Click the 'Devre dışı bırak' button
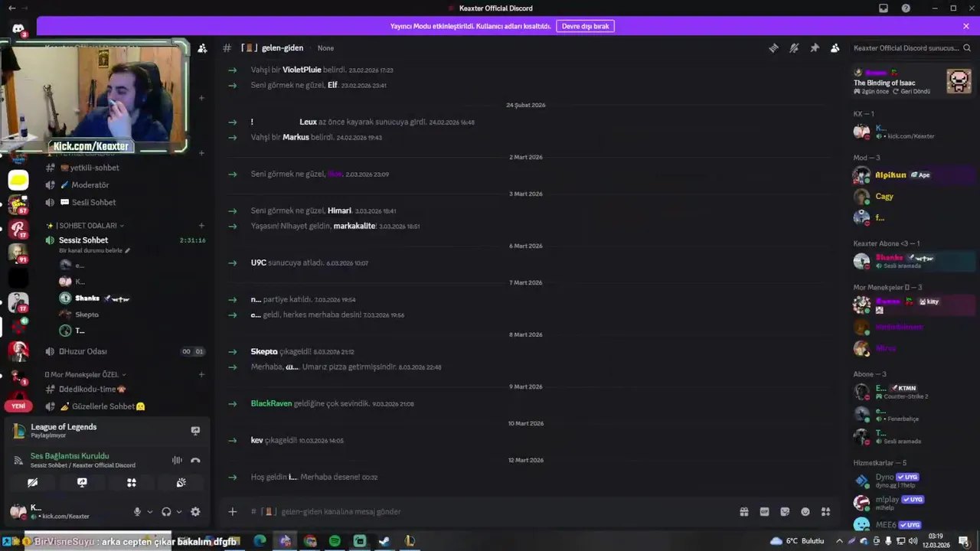The image size is (980, 551). (x=585, y=26)
